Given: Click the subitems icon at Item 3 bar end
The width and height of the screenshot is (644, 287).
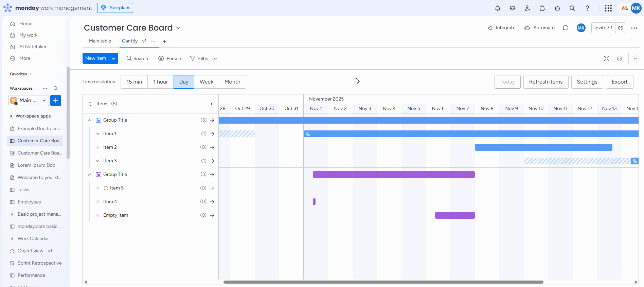Looking at the screenshot, I should [634, 161].
